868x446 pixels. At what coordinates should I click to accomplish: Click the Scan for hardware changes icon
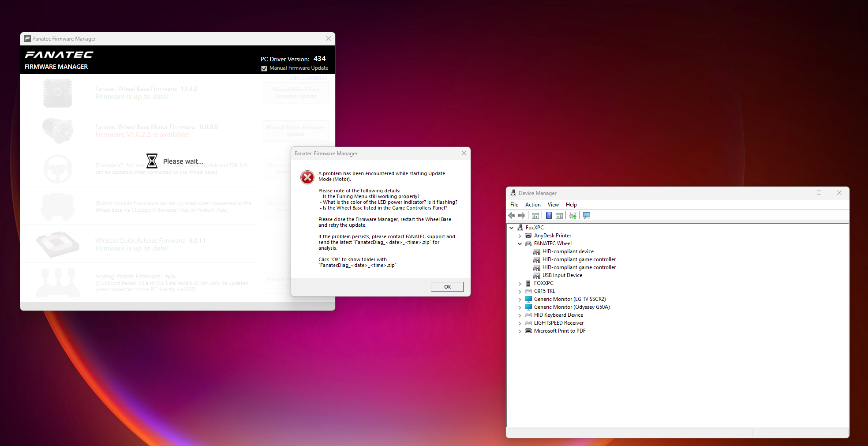tap(587, 216)
